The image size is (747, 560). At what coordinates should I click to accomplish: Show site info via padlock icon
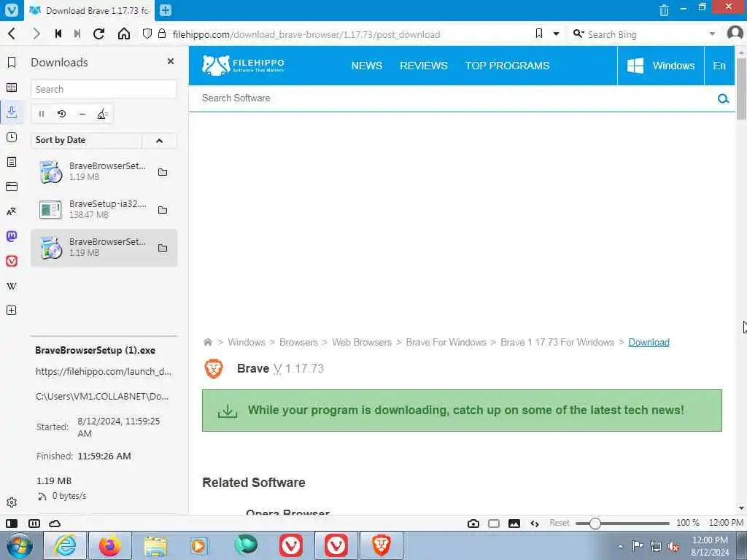tap(162, 34)
